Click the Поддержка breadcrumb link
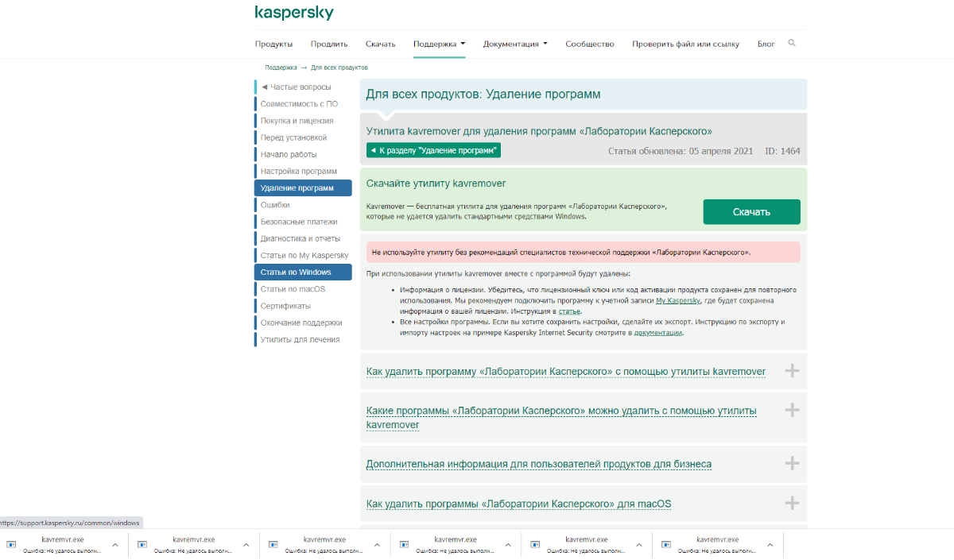The width and height of the screenshot is (954, 560). [x=281, y=68]
